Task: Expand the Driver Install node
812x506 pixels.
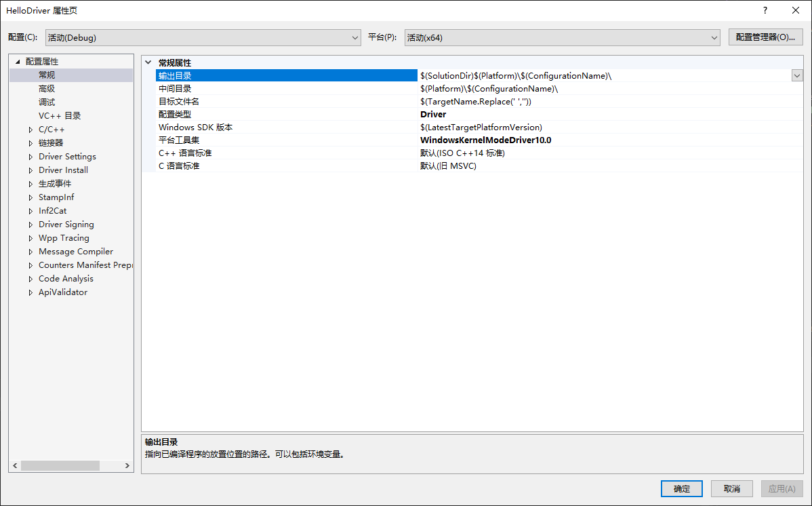Action: (x=30, y=170)
